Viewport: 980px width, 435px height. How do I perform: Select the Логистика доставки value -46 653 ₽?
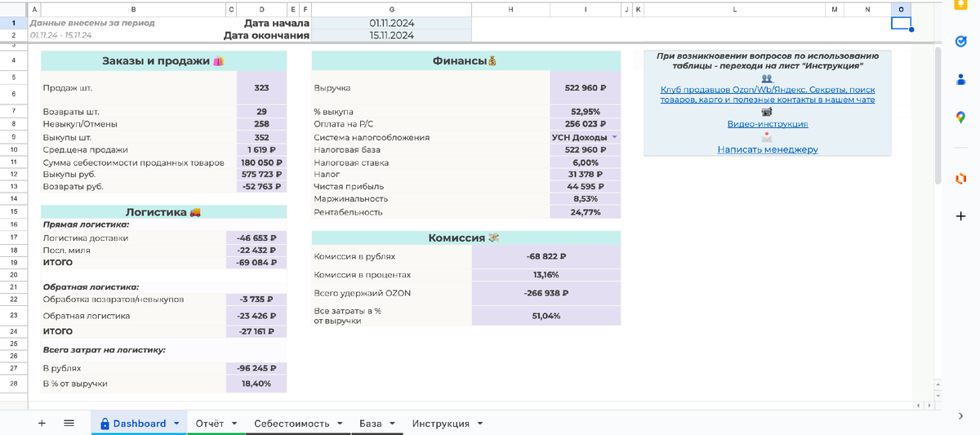tap(256, 238)
